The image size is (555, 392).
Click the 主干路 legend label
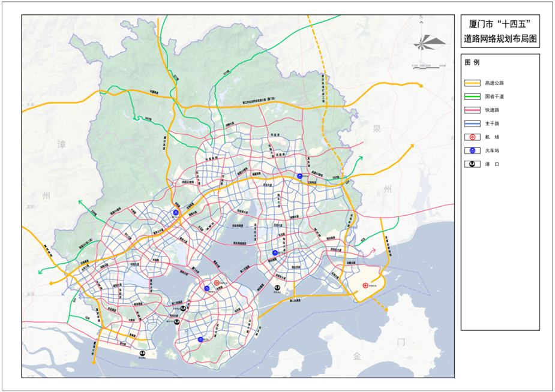[x=492, y=123]
